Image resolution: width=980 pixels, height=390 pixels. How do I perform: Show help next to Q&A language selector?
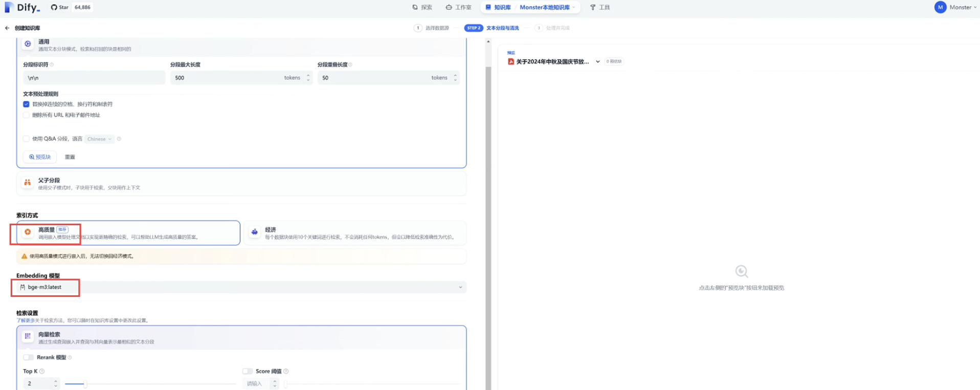pos(119,139)
